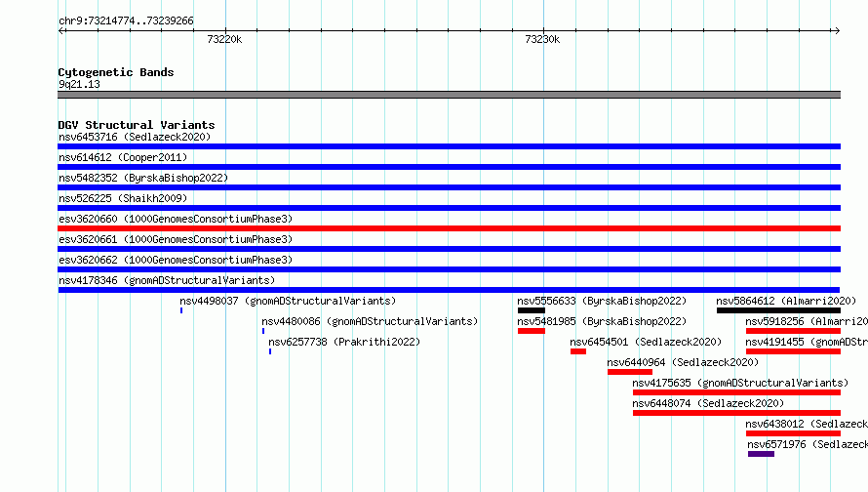This screenshot has width=868, height=492.
Task: Click the small blue mark under nsv4498037
Action: [x=181, y=310]
